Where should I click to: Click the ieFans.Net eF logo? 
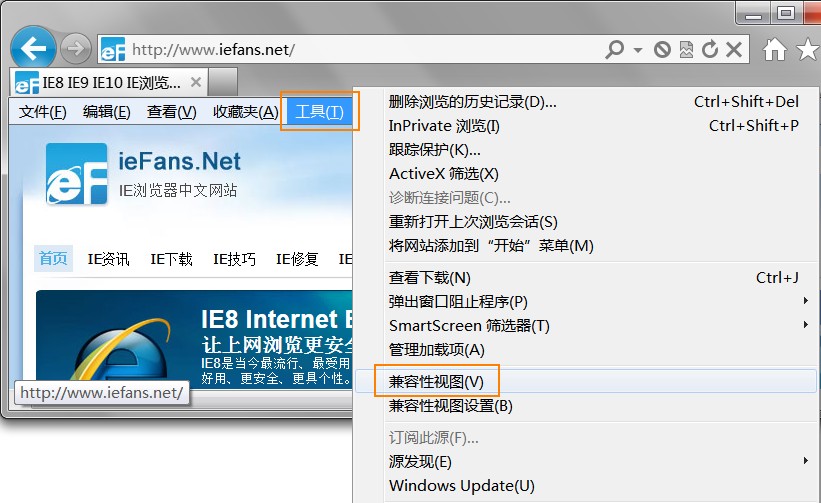click(76, 174)
